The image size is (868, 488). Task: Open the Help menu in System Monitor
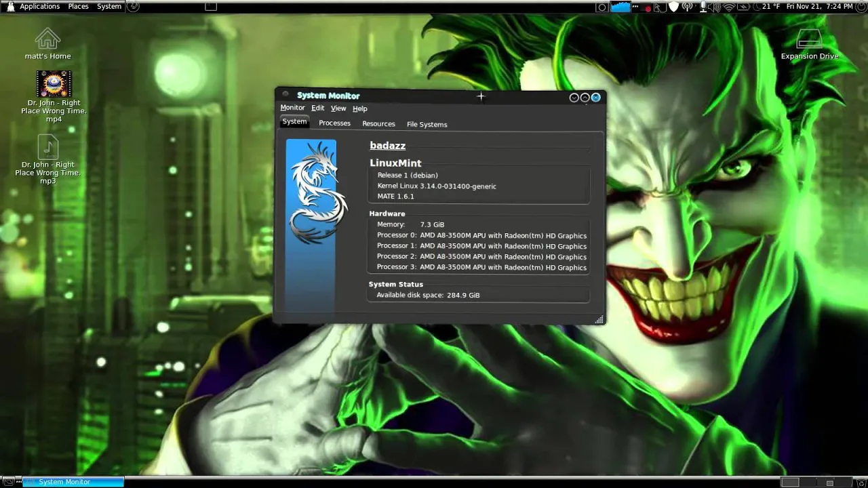coord(359,108)
